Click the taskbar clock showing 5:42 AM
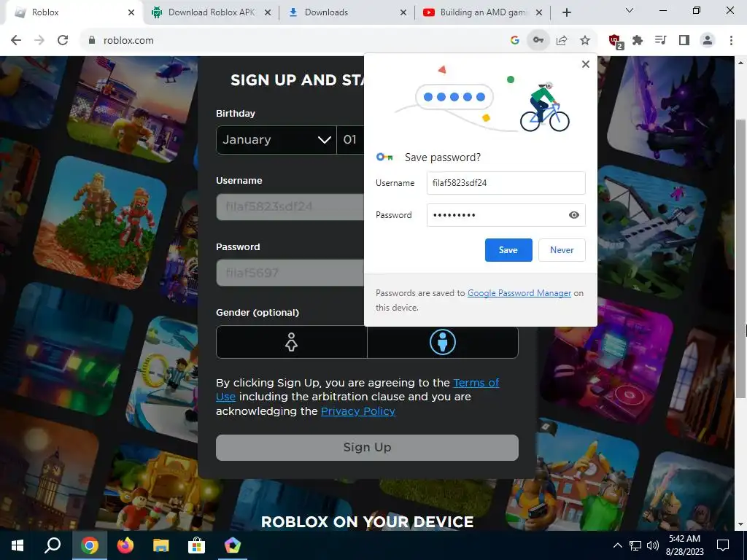This screenshot has height=560, width=747. (x=684, y=545)
